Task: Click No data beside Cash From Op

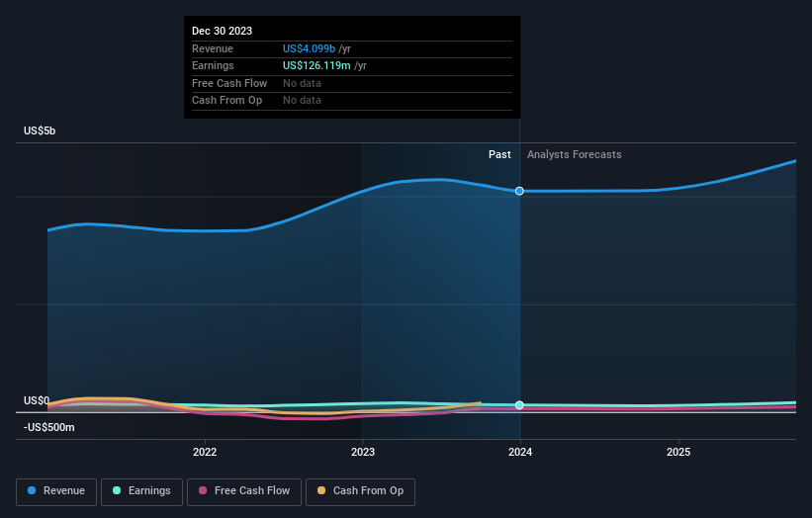Action: click(x=302, y=101)
